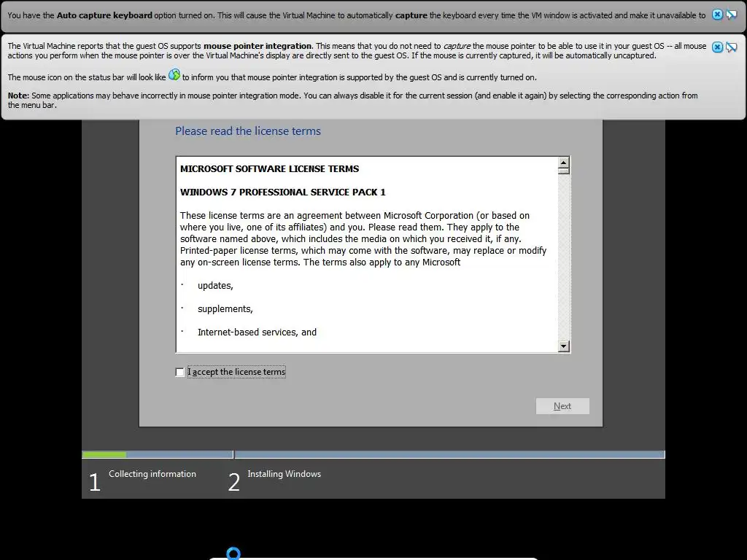The height and width of the screenshot is (560, 747).
Task: Click the Installing Windows step label
Action: tap(284, 474)
